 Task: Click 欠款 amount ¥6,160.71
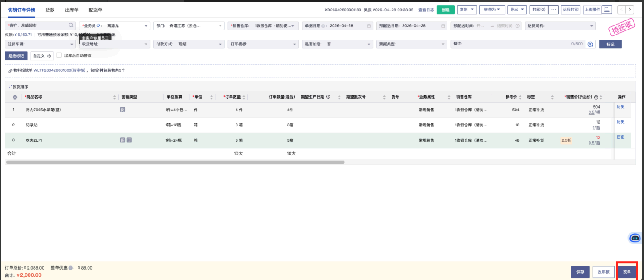pos(24,35)
